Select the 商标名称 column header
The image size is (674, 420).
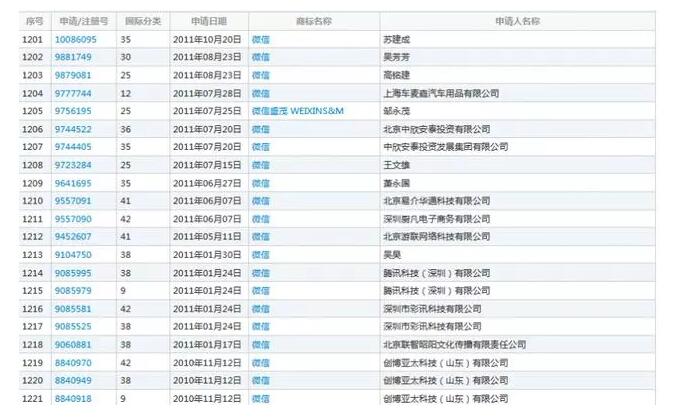pos(314,21)
